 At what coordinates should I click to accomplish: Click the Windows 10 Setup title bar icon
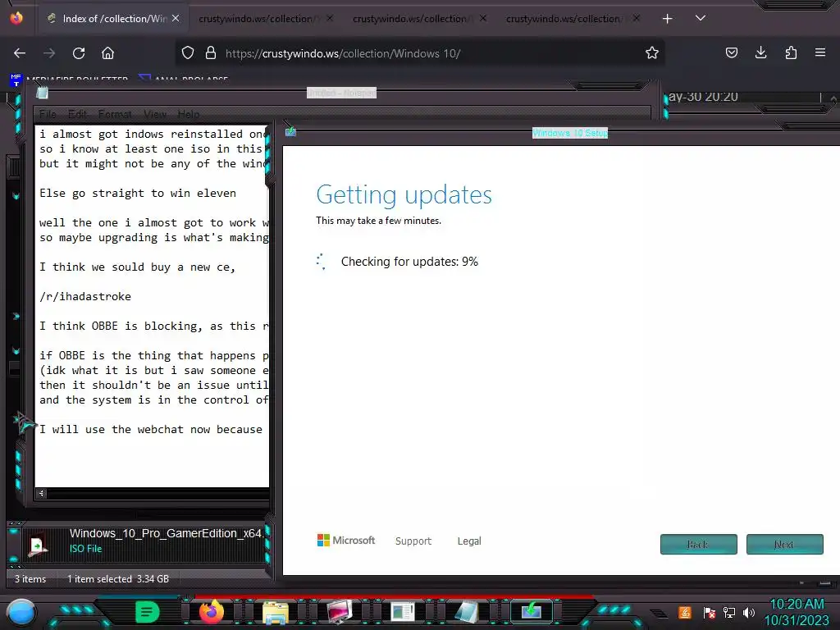pyautogui.click(x=290, y=131)
